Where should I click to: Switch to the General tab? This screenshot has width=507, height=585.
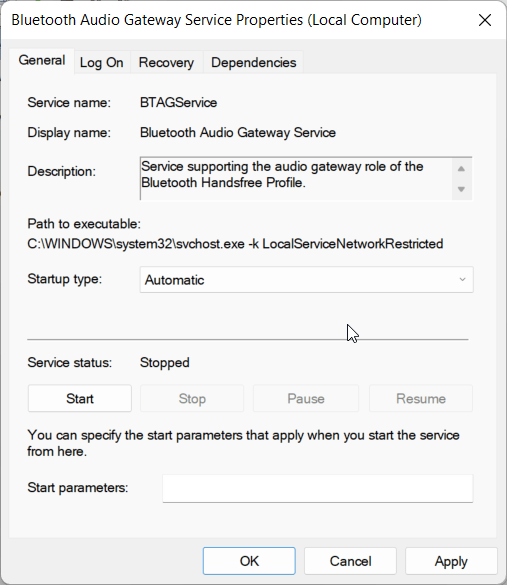point(42,61)
